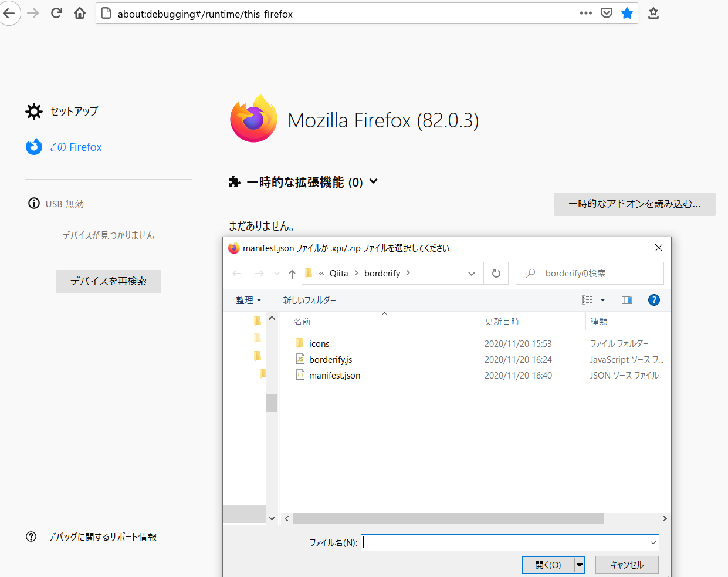Click the navigation pane scroll up arrow
The height and width of the screenshot is (577, 728).
[272, 318]
